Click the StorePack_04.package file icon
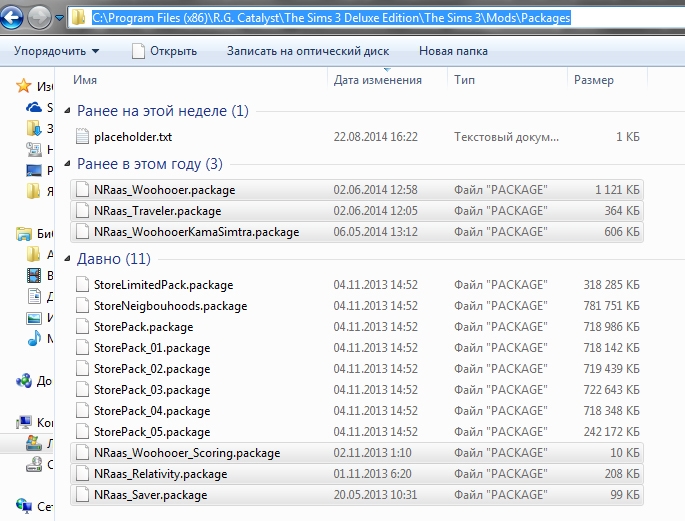Screen dimensions: 685x521 coord(82,411)
